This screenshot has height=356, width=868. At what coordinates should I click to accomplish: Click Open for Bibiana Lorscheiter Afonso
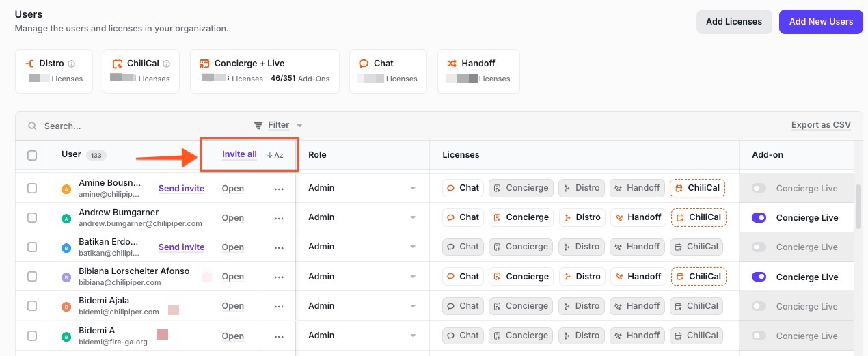pos(233,277)
